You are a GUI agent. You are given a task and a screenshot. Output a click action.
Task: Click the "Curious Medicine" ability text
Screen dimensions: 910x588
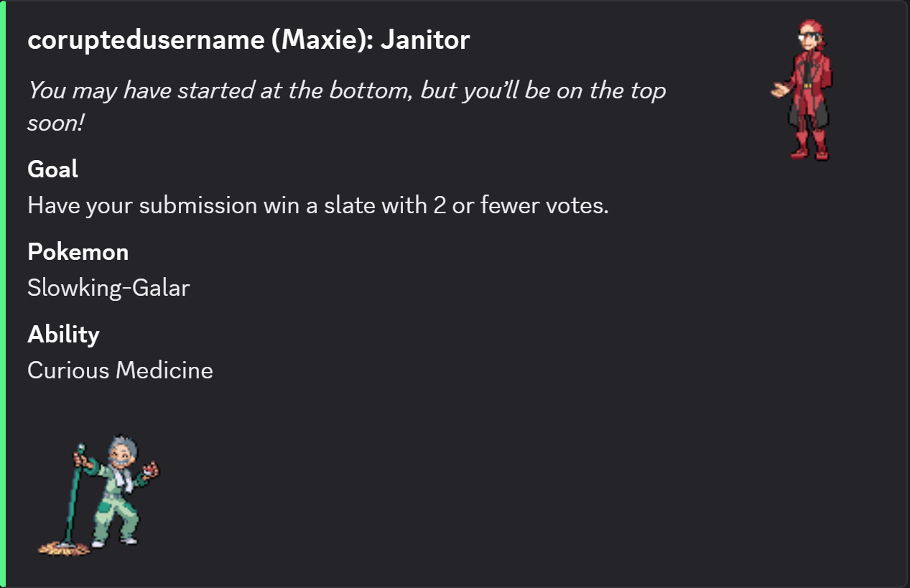coord(120,370)
